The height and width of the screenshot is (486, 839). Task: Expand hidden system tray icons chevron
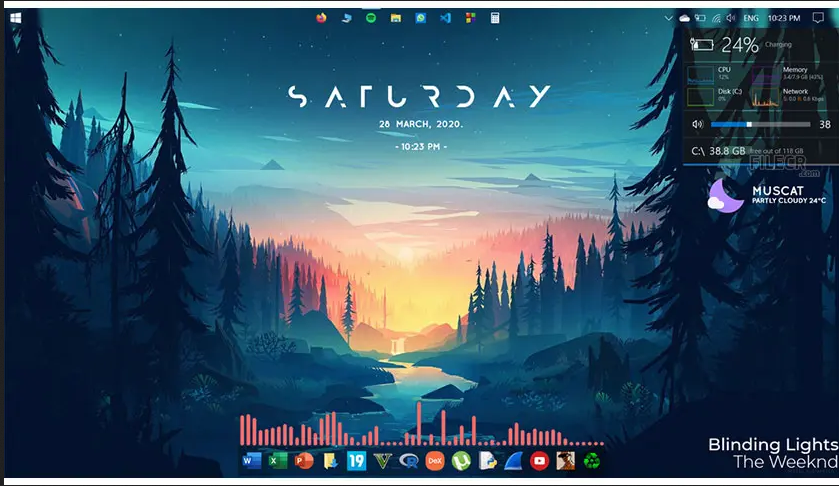tap(669, 18)
